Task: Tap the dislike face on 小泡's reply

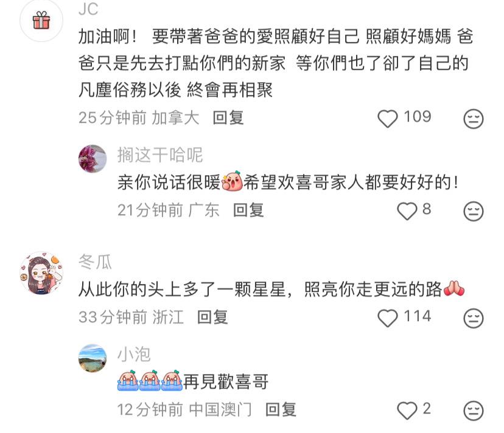Action: 473,410
